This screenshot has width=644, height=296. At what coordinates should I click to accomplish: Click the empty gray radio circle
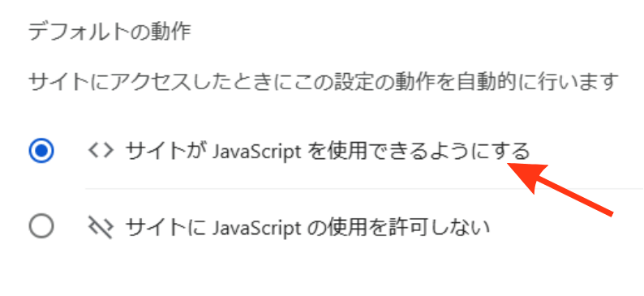pos(41,225)
